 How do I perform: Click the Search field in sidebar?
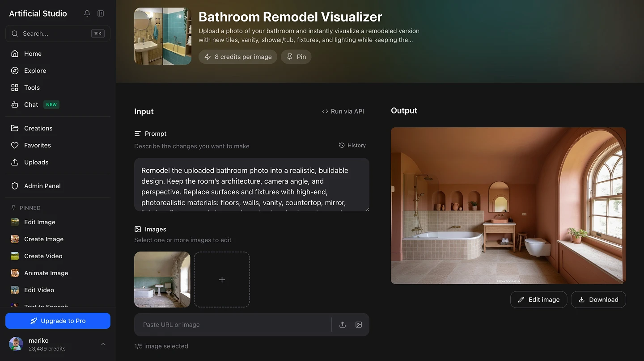[58, 34]
